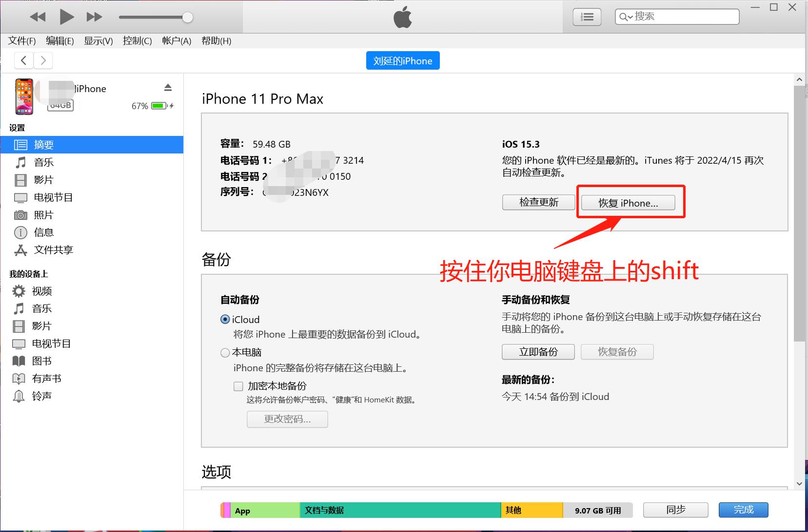This screenshot has height=532, width=808.
Task: Click the green App storage segment
Action: tap(265, 510)
